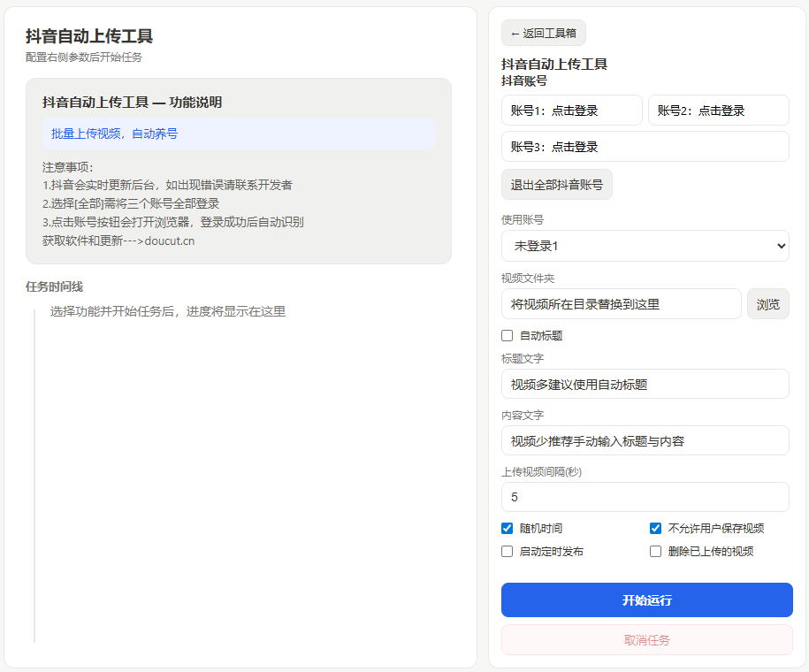Click the 浏览 browse button

(767, 304)
